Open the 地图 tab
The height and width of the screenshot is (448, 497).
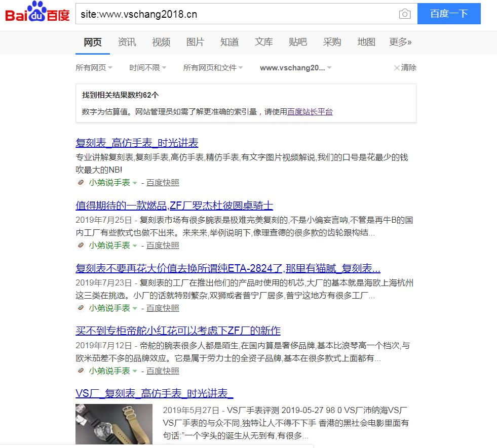tap(366, 42)
